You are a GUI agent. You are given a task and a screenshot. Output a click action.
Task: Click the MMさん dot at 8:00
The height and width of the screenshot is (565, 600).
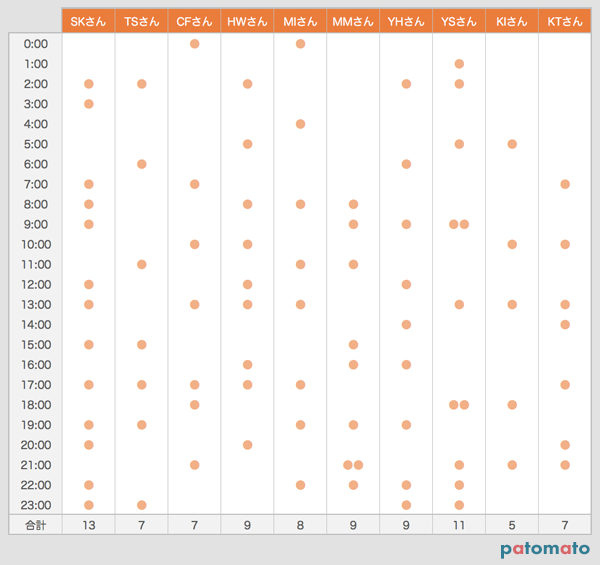tap(353, 204)
